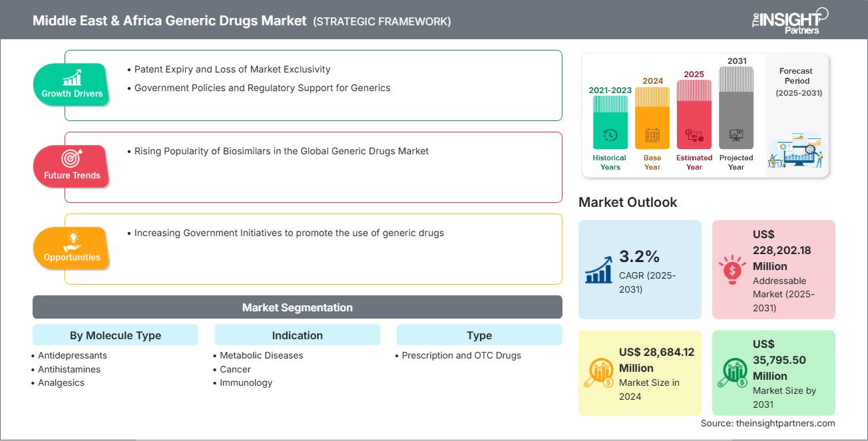
Task: Click the Market Outlook heading
Action: [x=628, y=202]
